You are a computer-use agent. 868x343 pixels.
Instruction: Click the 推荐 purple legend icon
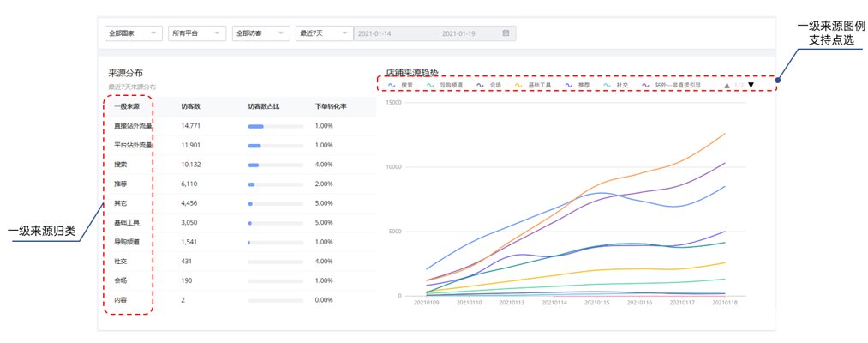pos(568,86)
